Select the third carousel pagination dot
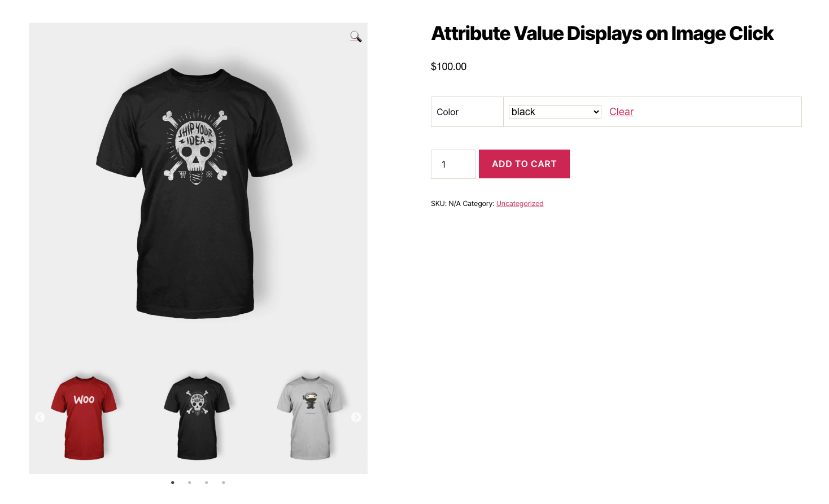Screen dimensions: 829x504 click(207, 483)
